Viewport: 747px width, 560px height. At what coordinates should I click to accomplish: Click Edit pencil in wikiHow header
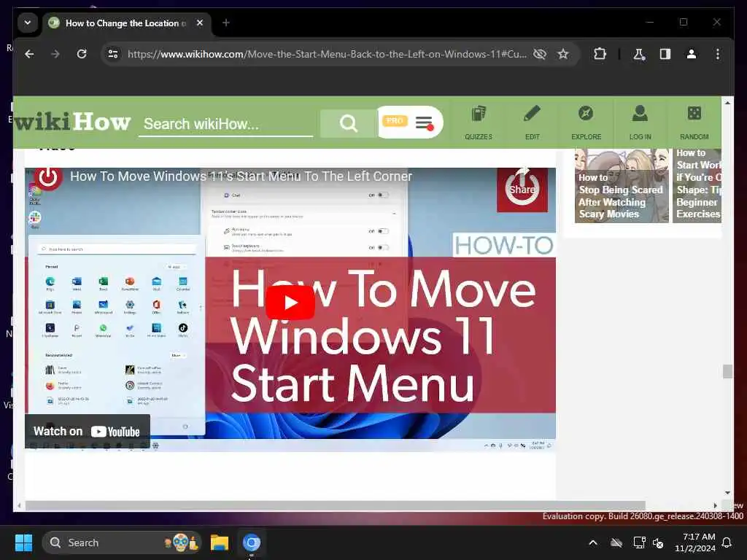[x=532, y=122]
